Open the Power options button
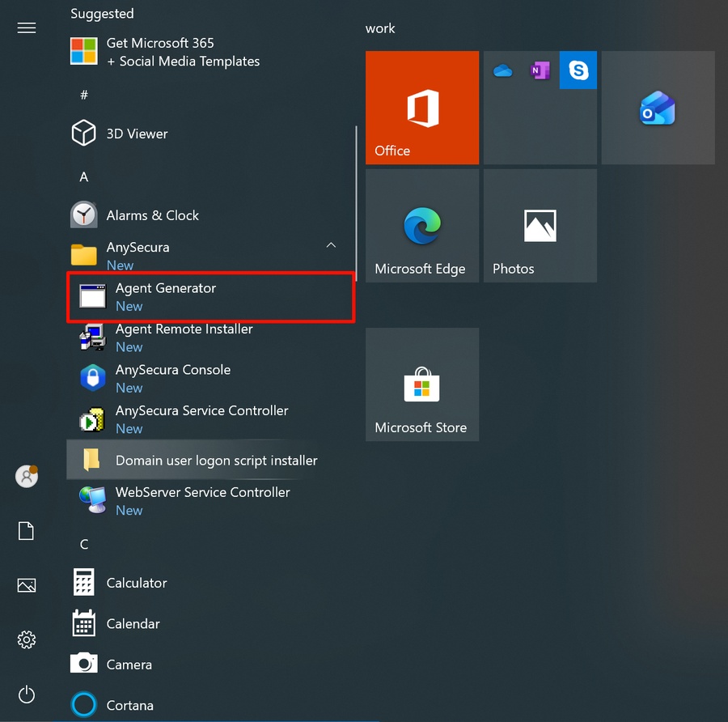728x722 pixels. pos(27,694)
